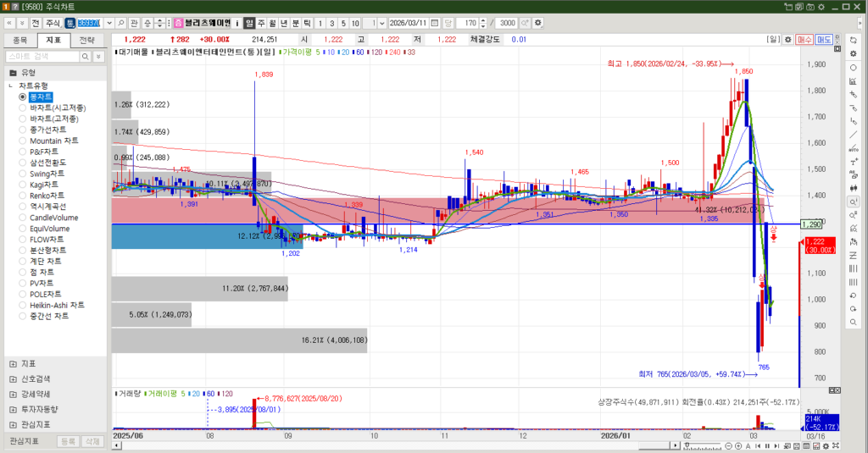This screenshot has width=868, height=453.
Task: Open chart settings gear in right toolbar
Action: [x=853, y=54]
